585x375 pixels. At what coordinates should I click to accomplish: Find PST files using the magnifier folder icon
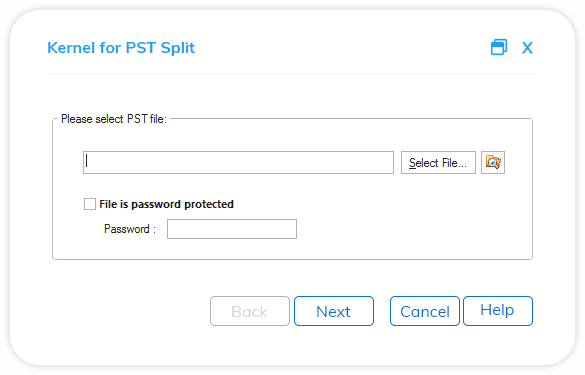point(493,162)
